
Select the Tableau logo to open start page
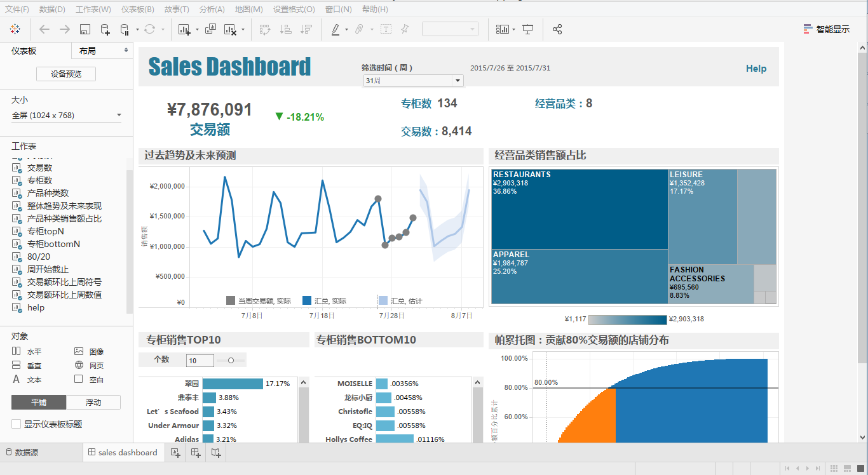click(15, 29)
